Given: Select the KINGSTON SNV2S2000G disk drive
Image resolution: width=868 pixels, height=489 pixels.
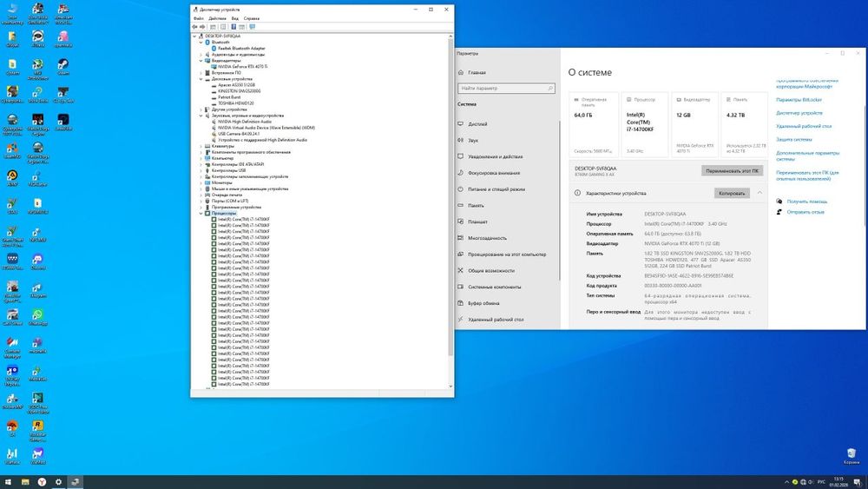Looking at the screenshot, I should 240,90.
